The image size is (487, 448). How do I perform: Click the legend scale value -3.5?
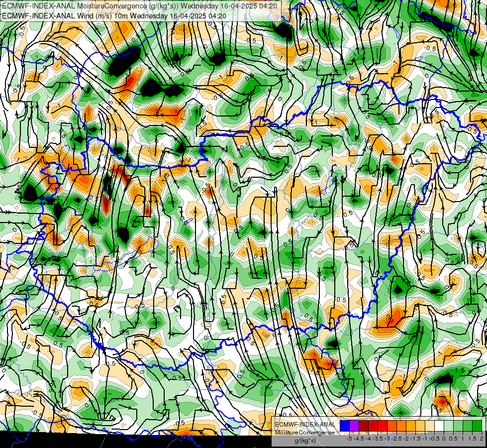pyautogui.click(x=378, y=439)
